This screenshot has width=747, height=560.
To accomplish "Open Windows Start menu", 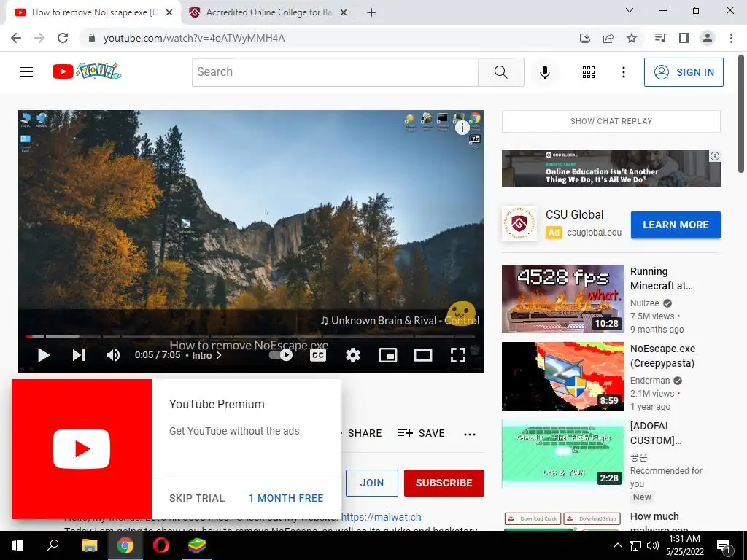I will point(18,545).
